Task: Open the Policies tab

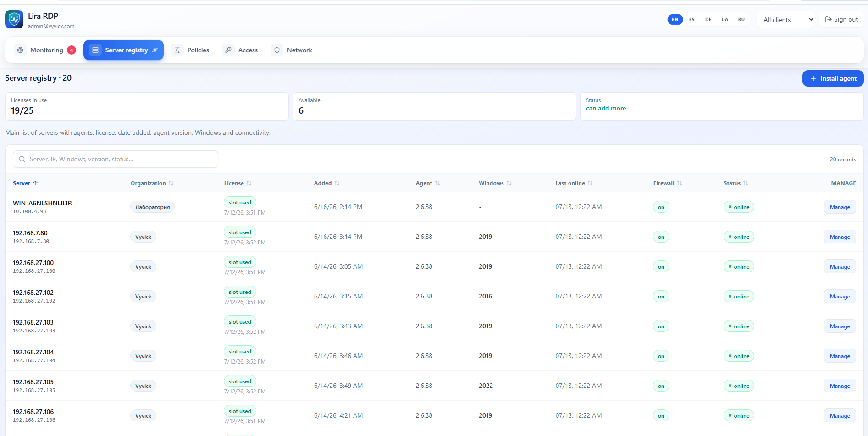Action: click(x=191, y=50)
